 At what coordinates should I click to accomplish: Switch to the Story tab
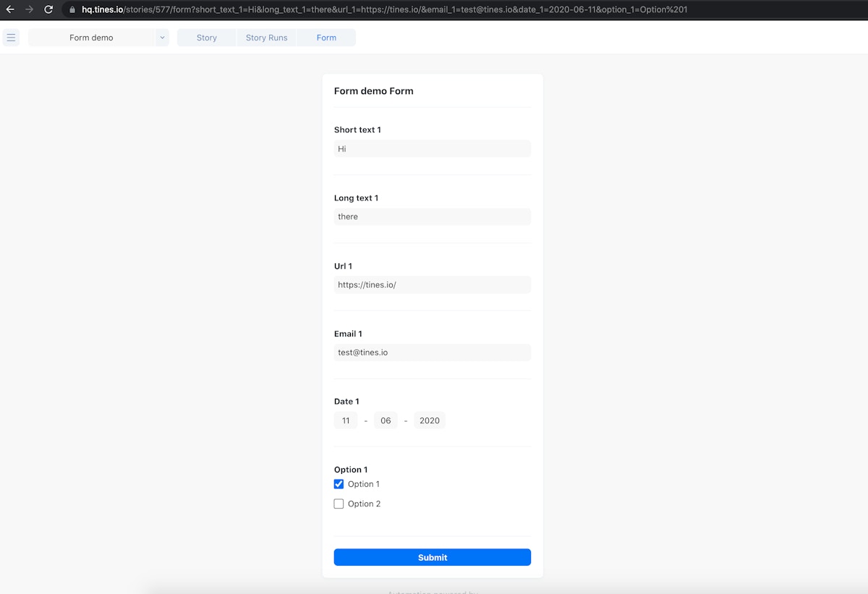207,38
